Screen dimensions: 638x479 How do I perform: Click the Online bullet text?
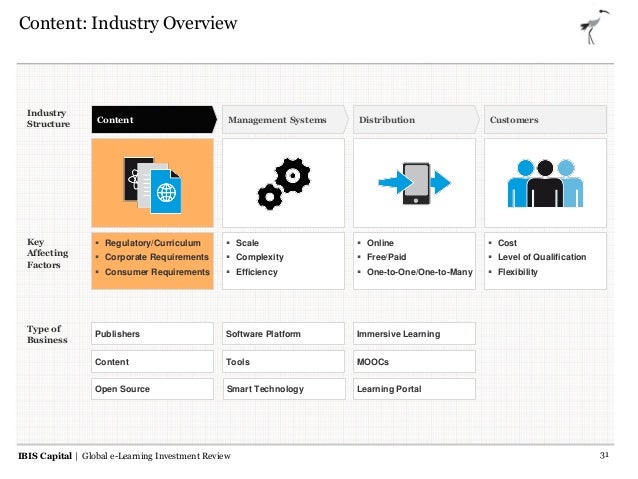point(380,243)
